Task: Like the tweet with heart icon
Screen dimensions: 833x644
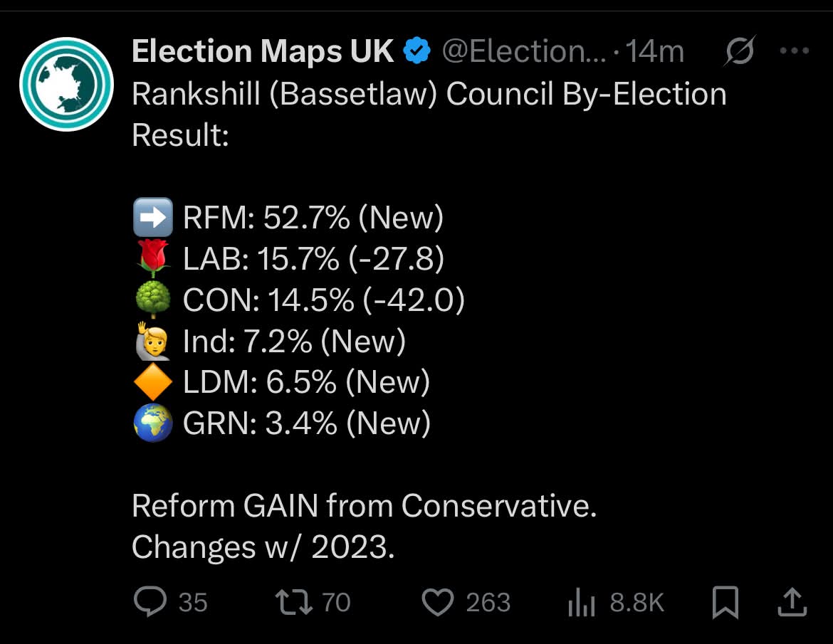Action: 438,602
